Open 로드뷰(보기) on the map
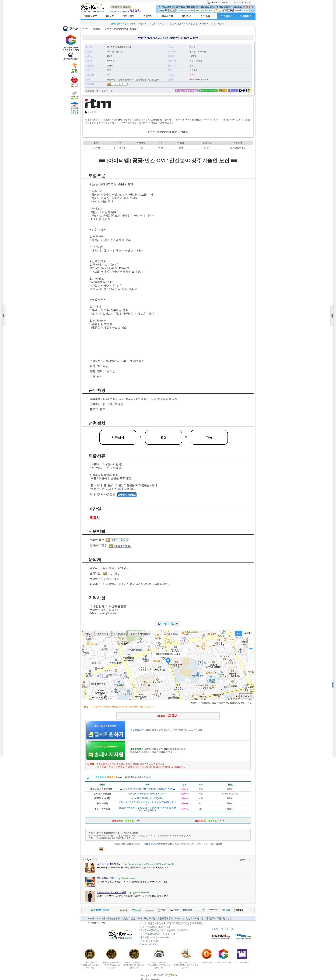This screenshot has height=980, width=336. [246, 696]
